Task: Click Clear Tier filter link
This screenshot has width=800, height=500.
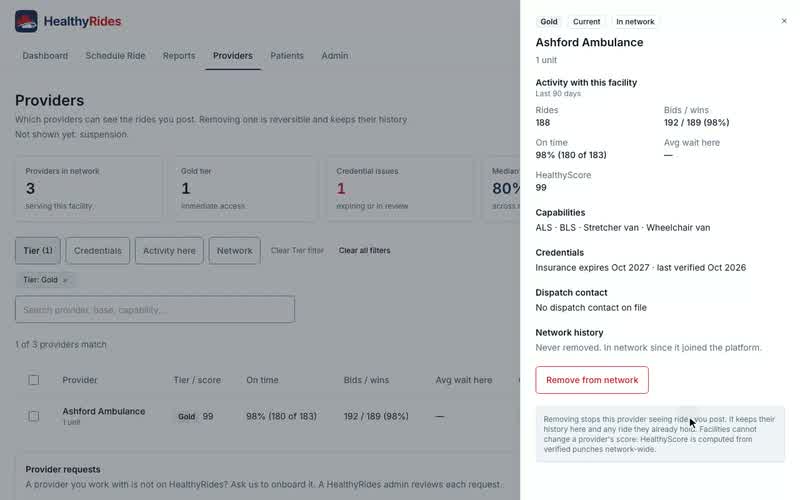Action: point(297,251)
